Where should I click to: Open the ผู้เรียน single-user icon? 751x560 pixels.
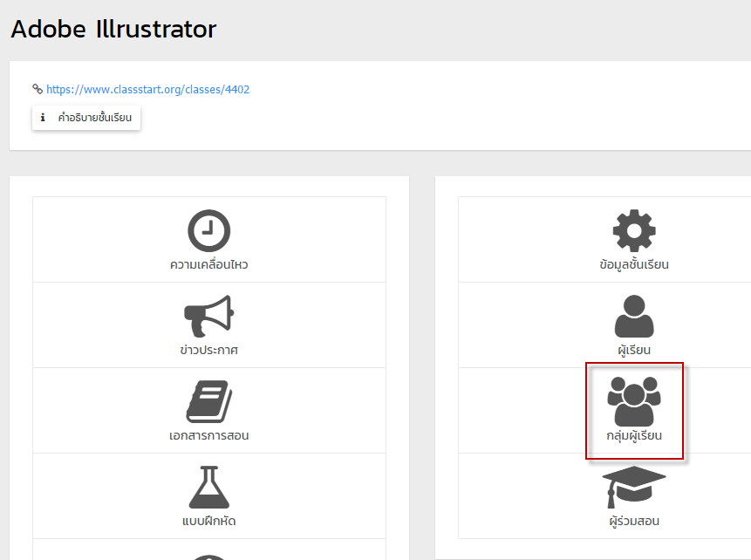click(x=634, y=316)
